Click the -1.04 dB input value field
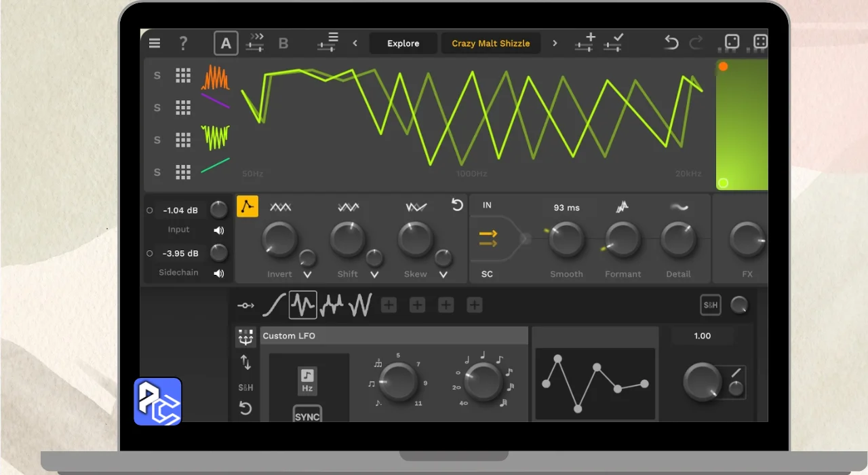Viewport: 868px width, 475px height. pyautogui.click(x=181, y=210)
